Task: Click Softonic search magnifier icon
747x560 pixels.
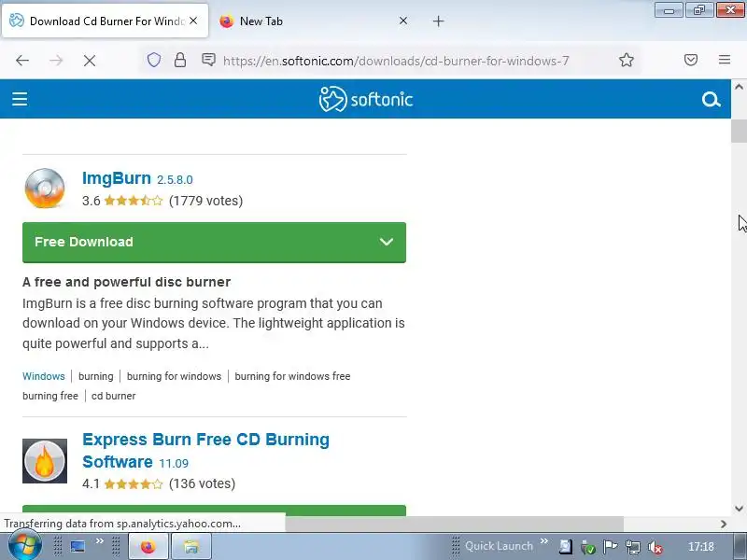Action: coord(711,100)
